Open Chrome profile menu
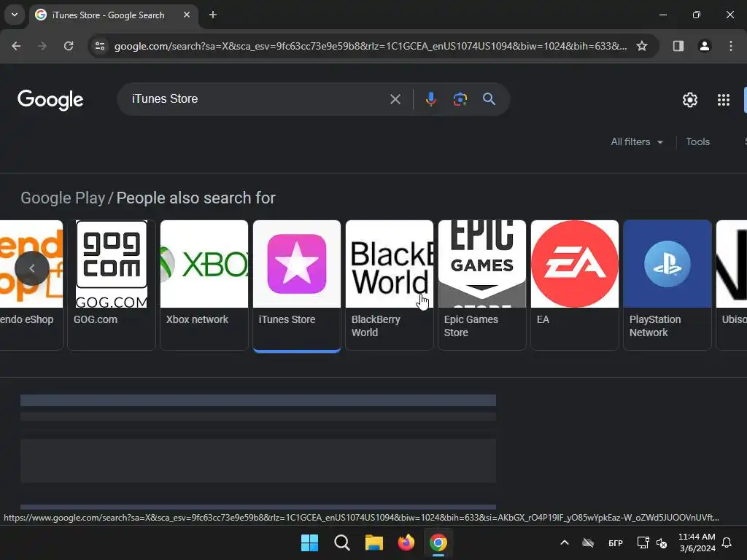The width and height of the screenshot is (747, 560). (x=704, y=46)
